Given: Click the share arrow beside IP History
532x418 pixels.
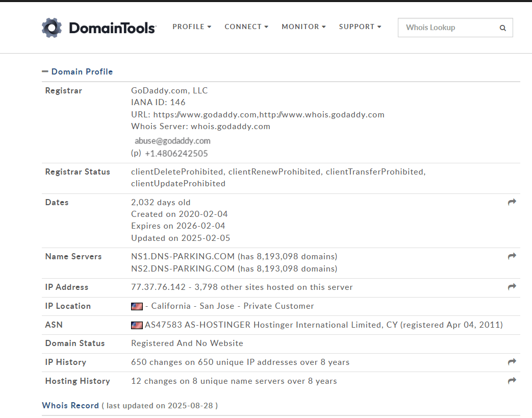Looking at the screenshot, I should click(512, 362).
